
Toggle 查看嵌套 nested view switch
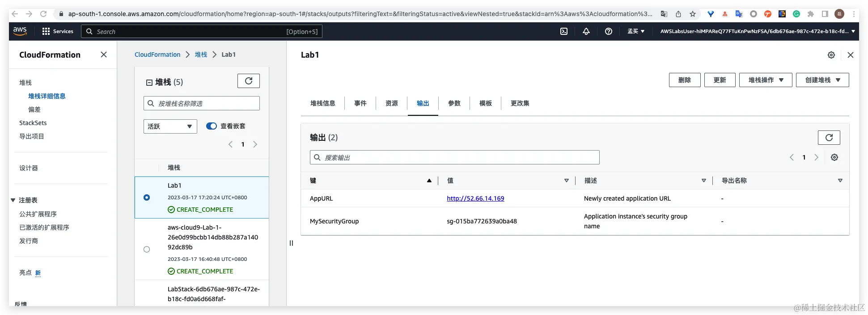(x=212, y=126)
